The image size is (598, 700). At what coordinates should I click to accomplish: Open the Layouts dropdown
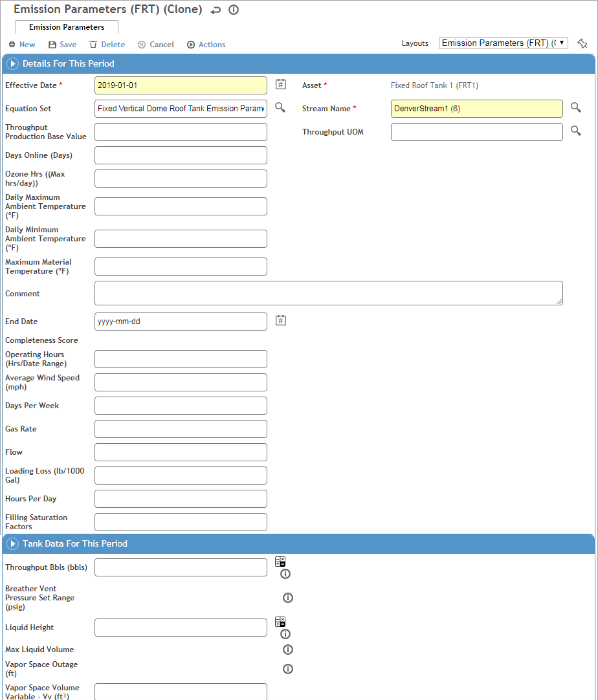pos(504,43)
